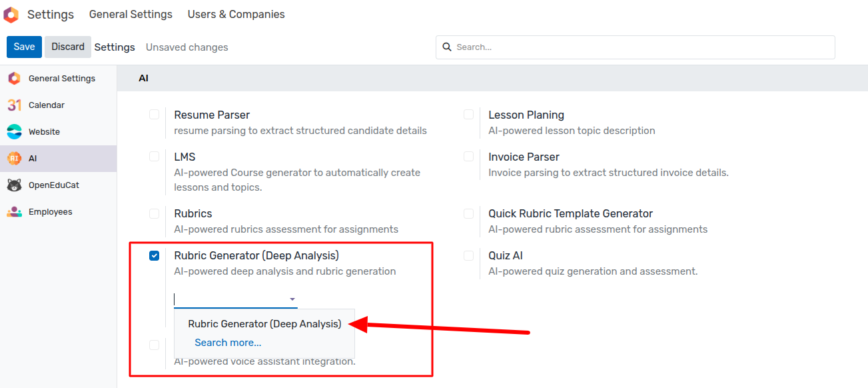Open the General Settings top menu
Viewport: 868px width, 388px height.
131,14
